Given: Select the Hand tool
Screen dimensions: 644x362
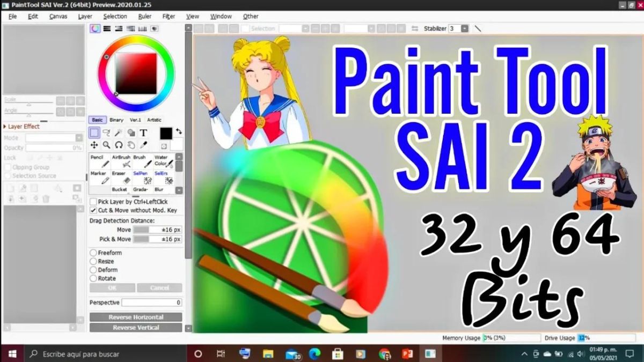Looking at the screenshot, I should point(131,145).
